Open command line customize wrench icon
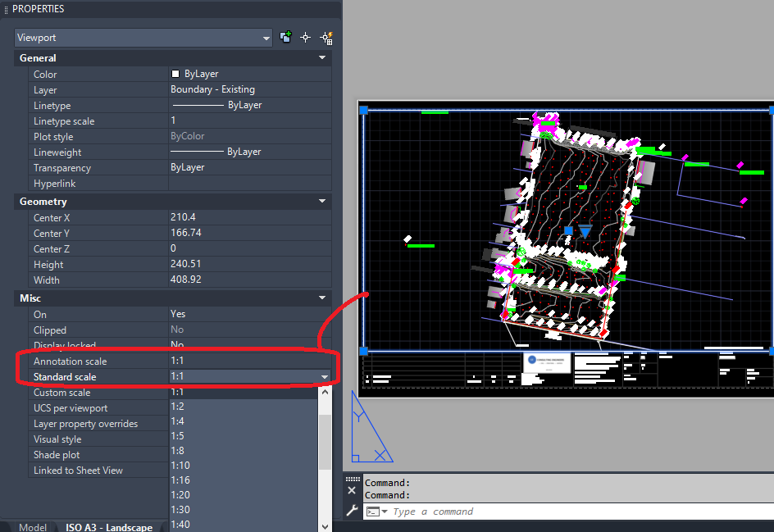774x532 pixels. pyautogui.click(x=352, y=511)
